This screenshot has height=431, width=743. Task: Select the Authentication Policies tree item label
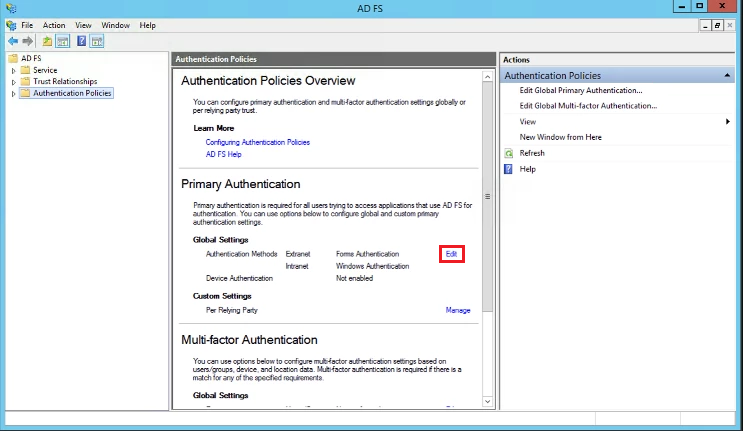click(x=72, y=93)
